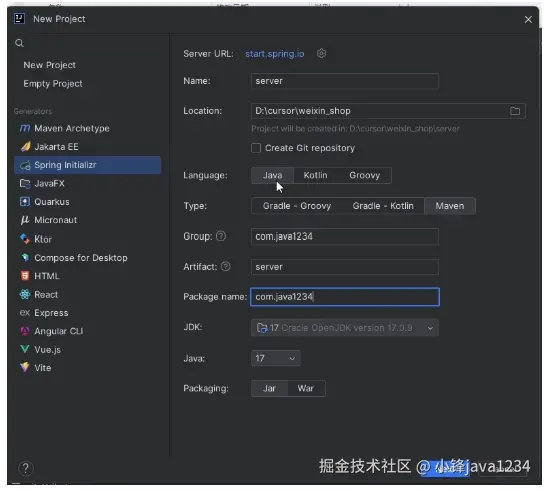This screenshot has width=545, height=490.
Task: Click into the Package name field
Action: (x=345, y=297)
